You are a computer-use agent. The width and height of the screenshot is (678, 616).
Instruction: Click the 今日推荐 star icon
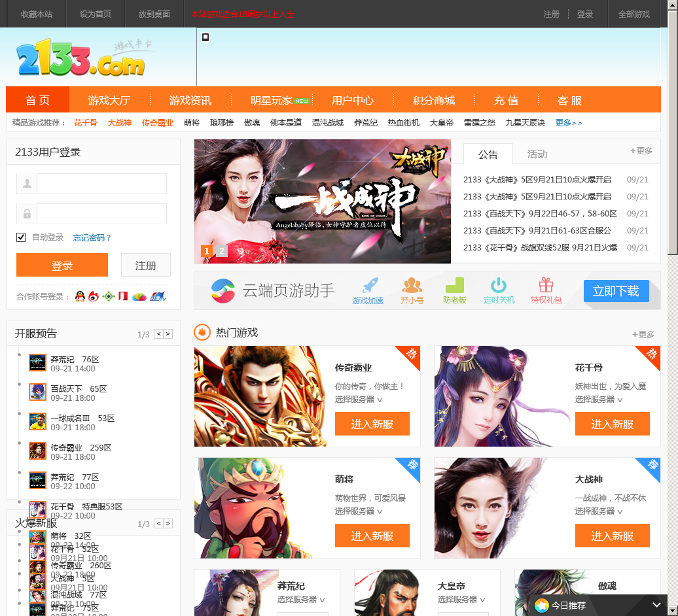541,605
